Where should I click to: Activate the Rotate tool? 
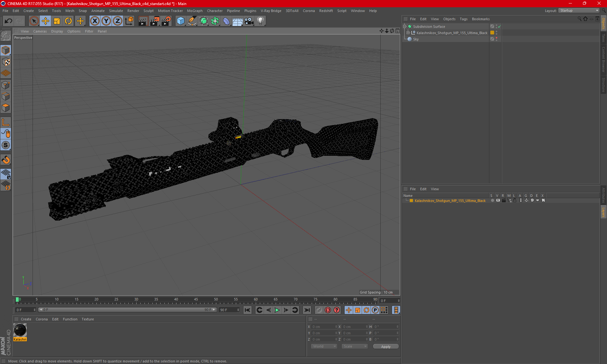68,21
